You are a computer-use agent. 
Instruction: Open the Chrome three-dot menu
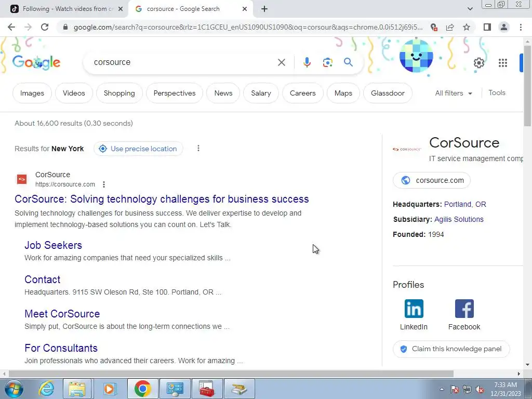point(521,27)
